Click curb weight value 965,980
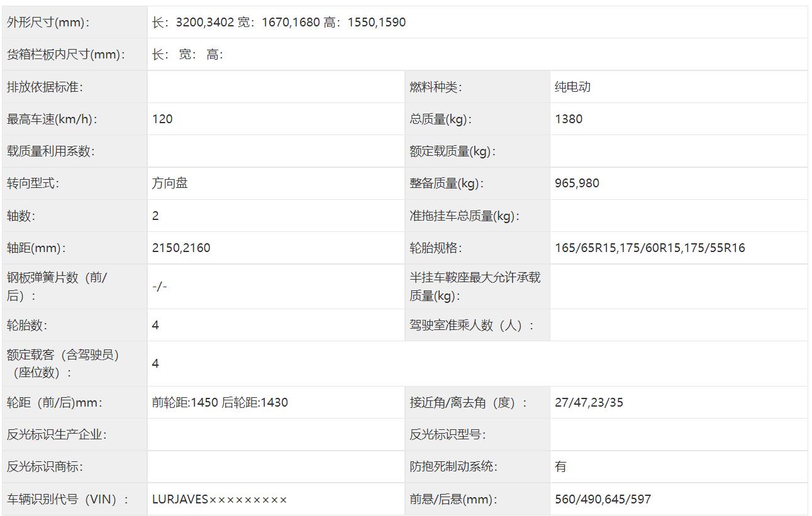The height and width of the screenshot is (516, 812). click(x=577, y=184)
